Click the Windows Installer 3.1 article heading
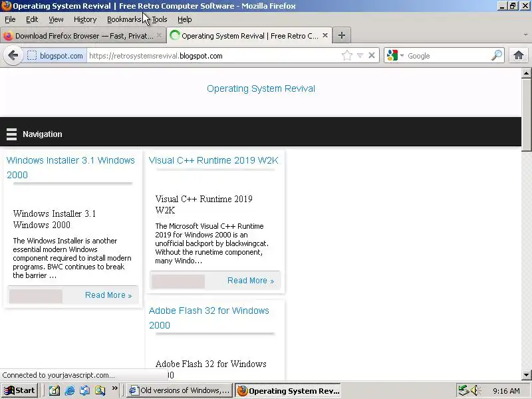 [55, 219]
